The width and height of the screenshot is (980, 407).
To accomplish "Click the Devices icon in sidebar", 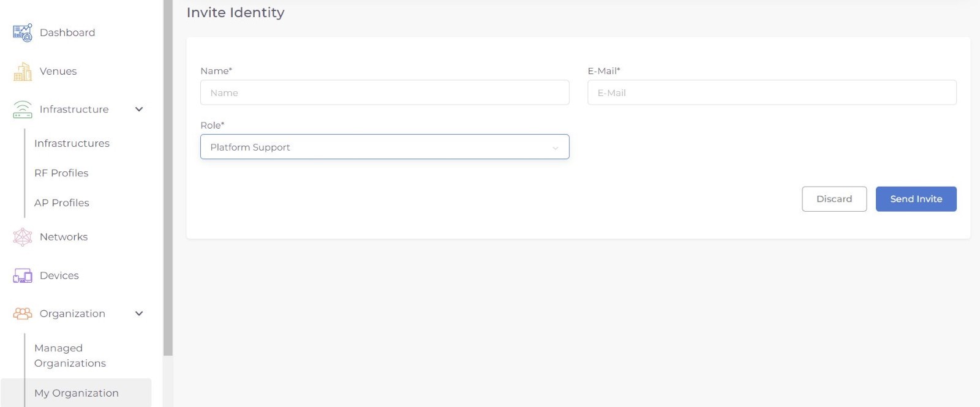I will point(23,275).
